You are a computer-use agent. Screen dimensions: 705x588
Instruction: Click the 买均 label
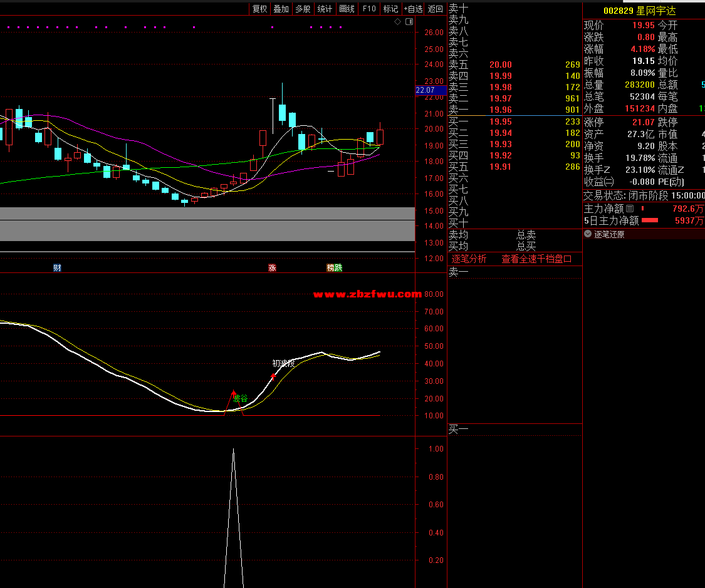458,246
